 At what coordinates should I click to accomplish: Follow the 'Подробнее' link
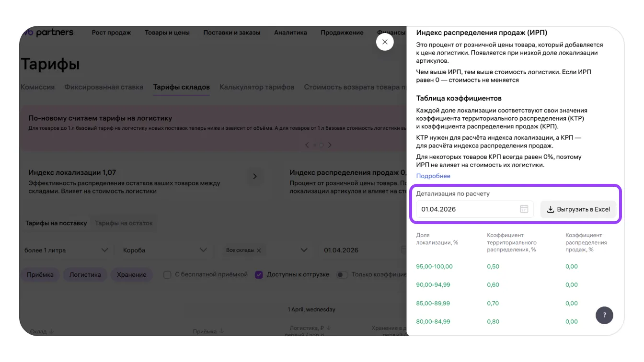tap(433, 176)
